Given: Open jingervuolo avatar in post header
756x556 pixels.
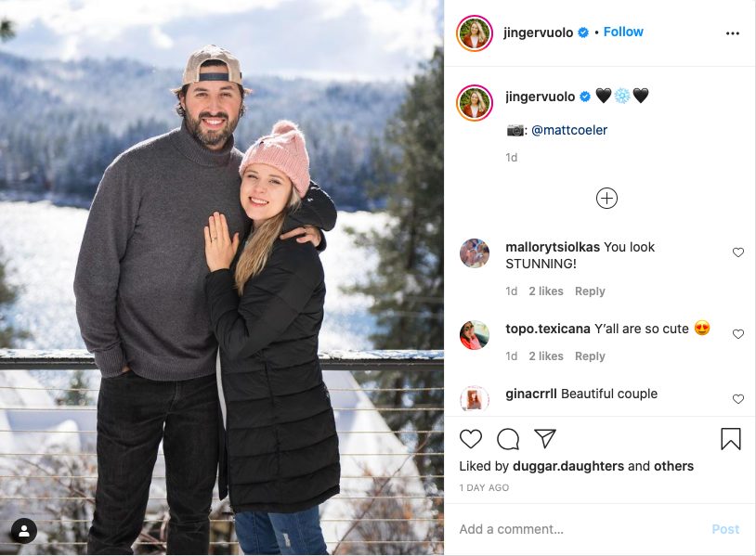Looking at the screenshot, I should tap(475, 33).
